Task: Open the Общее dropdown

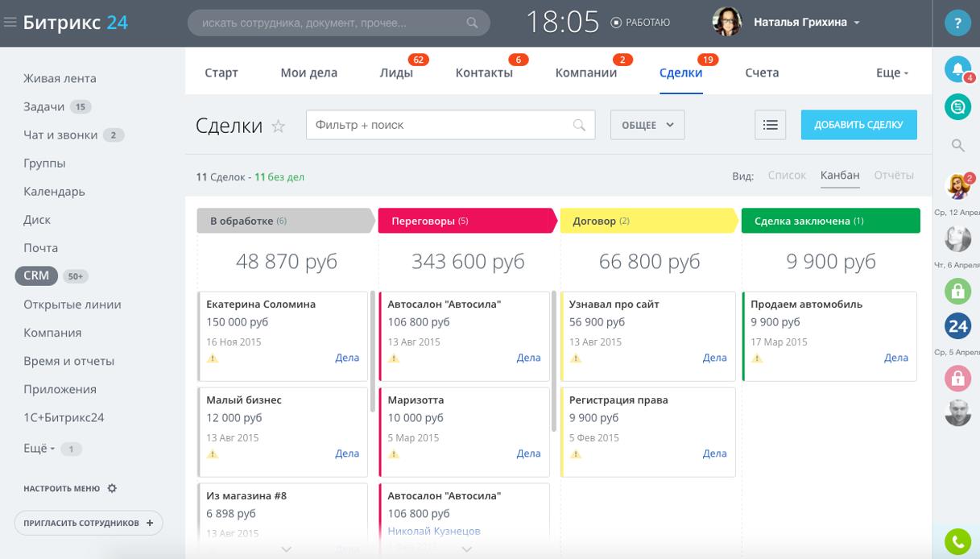Action: tap(647, 125)
